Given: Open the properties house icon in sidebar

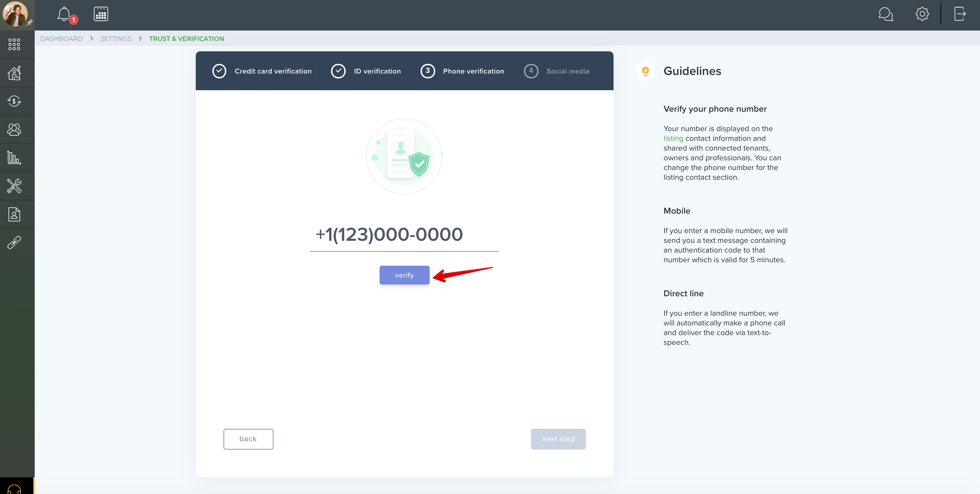Looking at the screenshot, I should coord(15,73).
